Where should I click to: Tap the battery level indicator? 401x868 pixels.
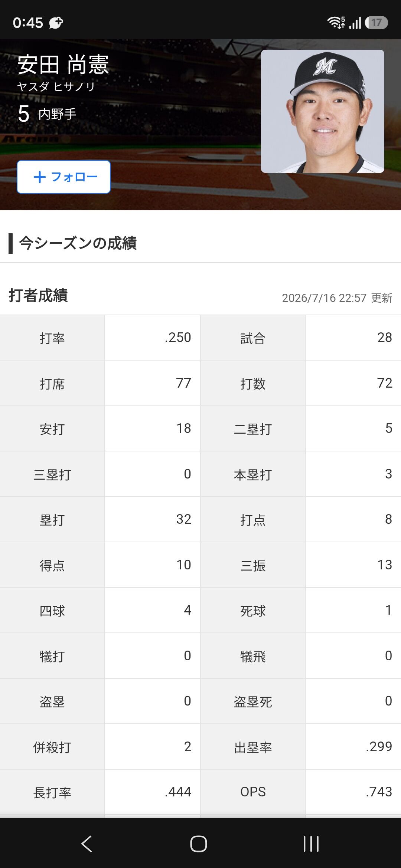(376, 23)
